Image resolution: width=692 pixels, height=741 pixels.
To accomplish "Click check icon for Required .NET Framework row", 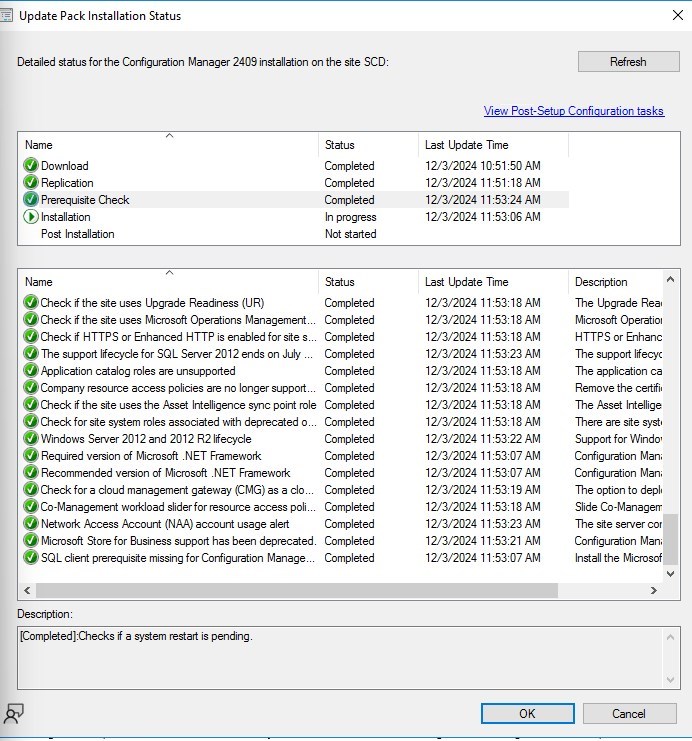I will (31, 456).
